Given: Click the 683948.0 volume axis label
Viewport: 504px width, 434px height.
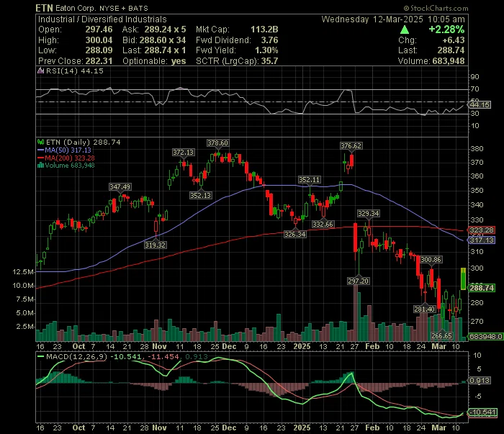Looking at the screenshot, I should coord(485,336).
